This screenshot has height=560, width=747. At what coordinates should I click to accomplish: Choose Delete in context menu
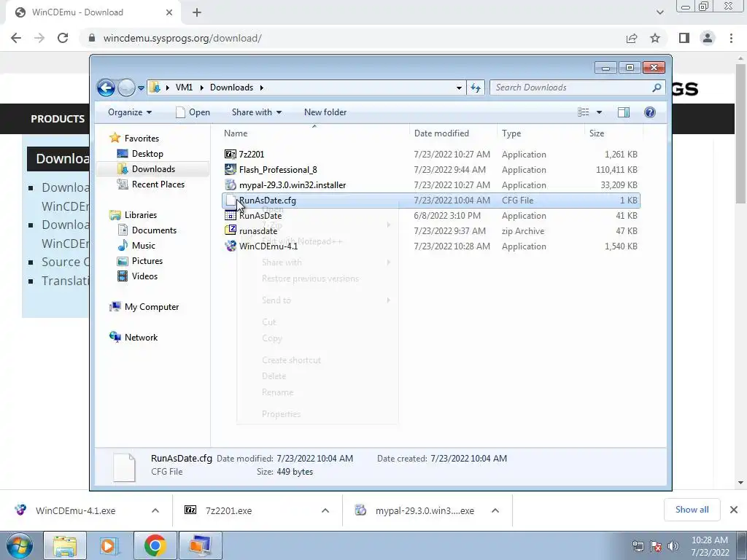(318, 376)
